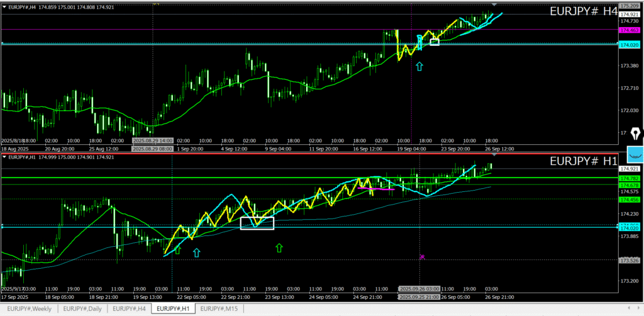Viewport: 644px width, 316px height.
Task: Select the white rectangle object on H1 chart
Action: pyautogui.click(x=257, y=223)
